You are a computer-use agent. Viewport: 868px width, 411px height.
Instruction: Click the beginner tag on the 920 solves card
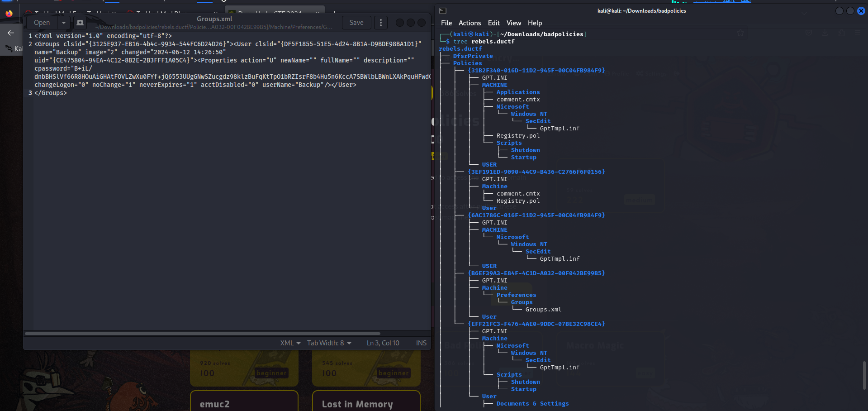pos(271,373)
